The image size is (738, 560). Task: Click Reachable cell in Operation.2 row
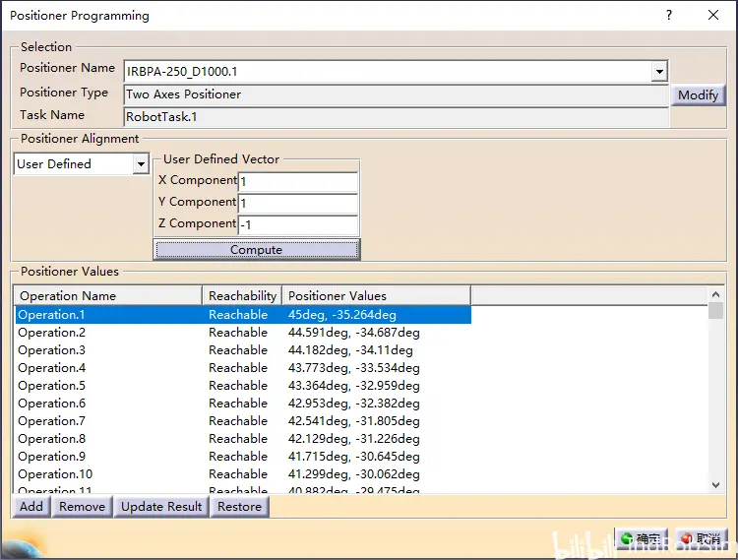coord(238,333)
